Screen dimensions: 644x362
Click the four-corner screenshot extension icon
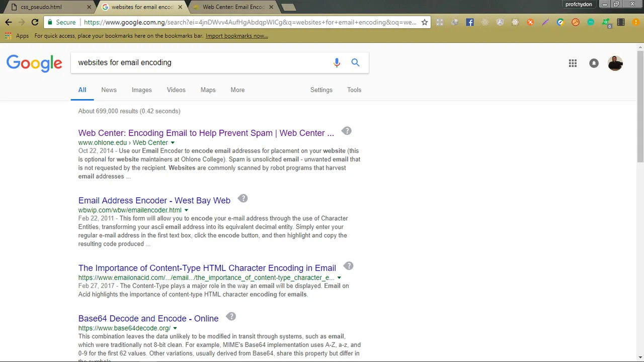pos(440,22)
